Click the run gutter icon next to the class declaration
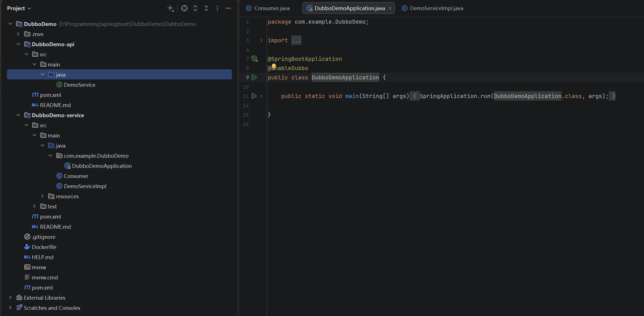The height and width of the screenshot is (316, 644). (x=254, y=77)
